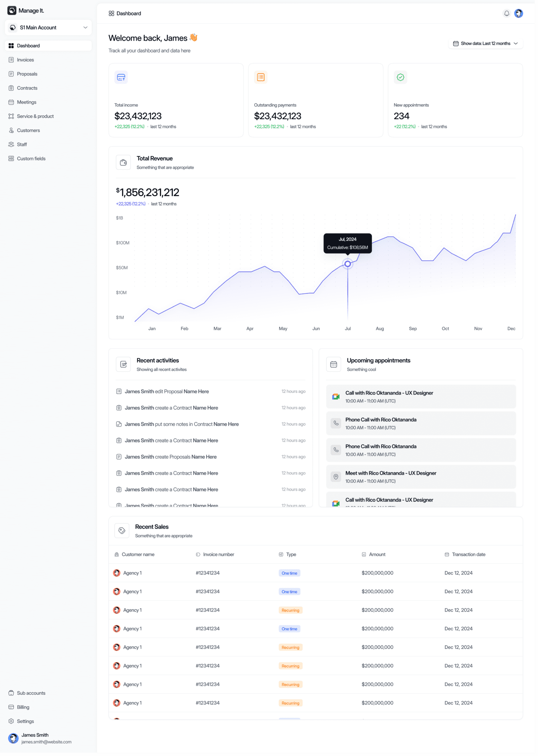Open the user avatar in top bar
The width and height of the screenshot is (538, 756).
coord(519,13)
